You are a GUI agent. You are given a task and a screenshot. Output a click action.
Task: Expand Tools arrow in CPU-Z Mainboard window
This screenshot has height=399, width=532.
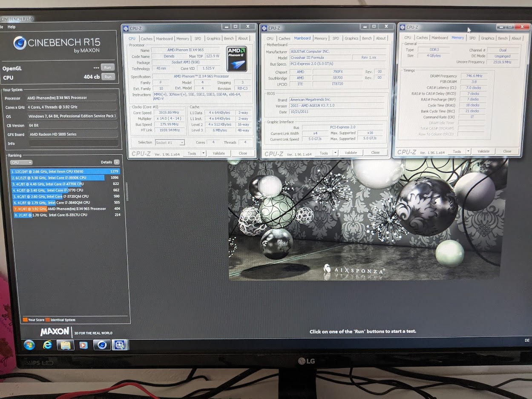tap(335, 153)
